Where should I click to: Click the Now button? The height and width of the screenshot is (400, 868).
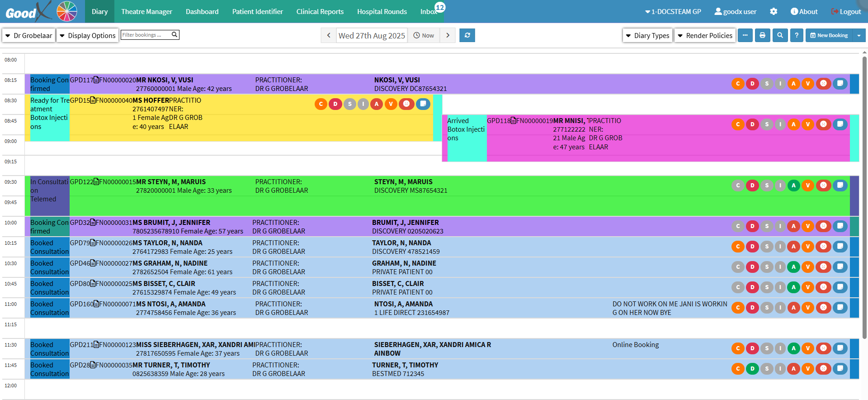click(424, 35)
